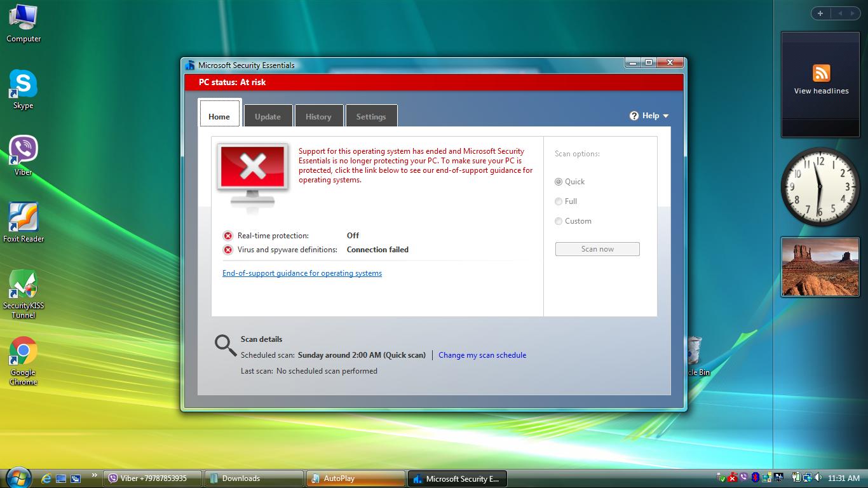The image size is (868, 488).
Task: Open the Bluetooth tray icon
Action: click(x=756, y=478)
